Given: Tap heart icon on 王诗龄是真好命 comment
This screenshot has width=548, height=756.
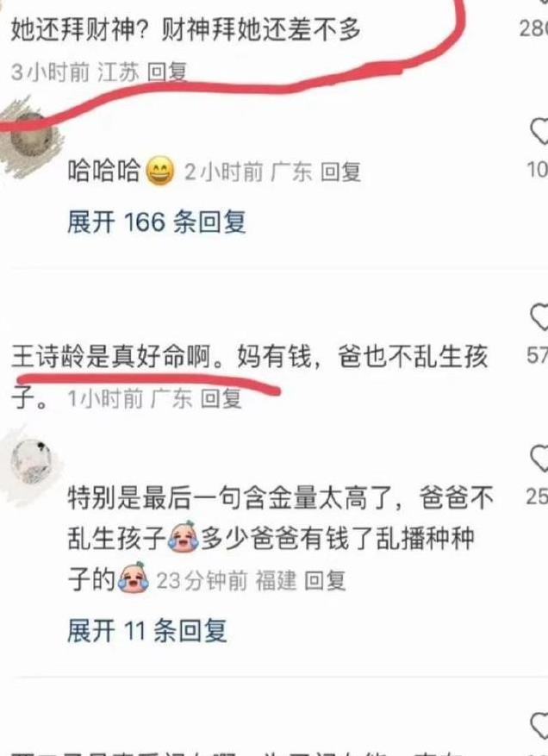Looking at the screenshot, I should point(539,316).
